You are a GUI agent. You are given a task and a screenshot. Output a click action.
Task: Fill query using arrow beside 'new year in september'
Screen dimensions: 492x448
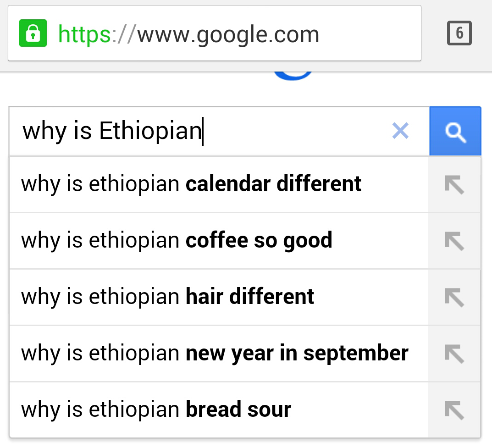point(454,354)
